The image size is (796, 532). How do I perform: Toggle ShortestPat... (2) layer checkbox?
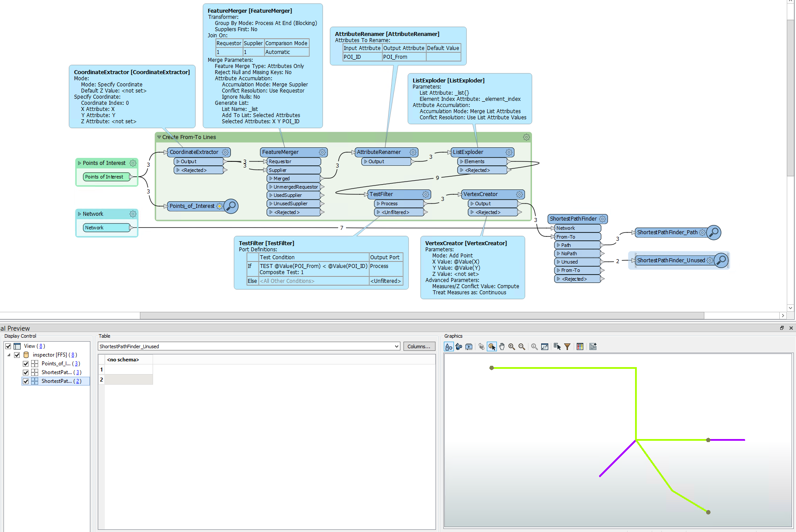click(x=26, y=381)
